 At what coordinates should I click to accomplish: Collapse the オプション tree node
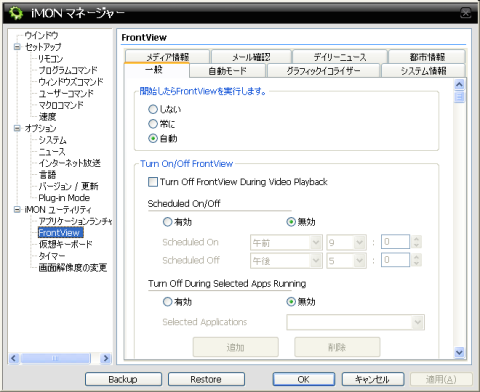tap(17, 128)
